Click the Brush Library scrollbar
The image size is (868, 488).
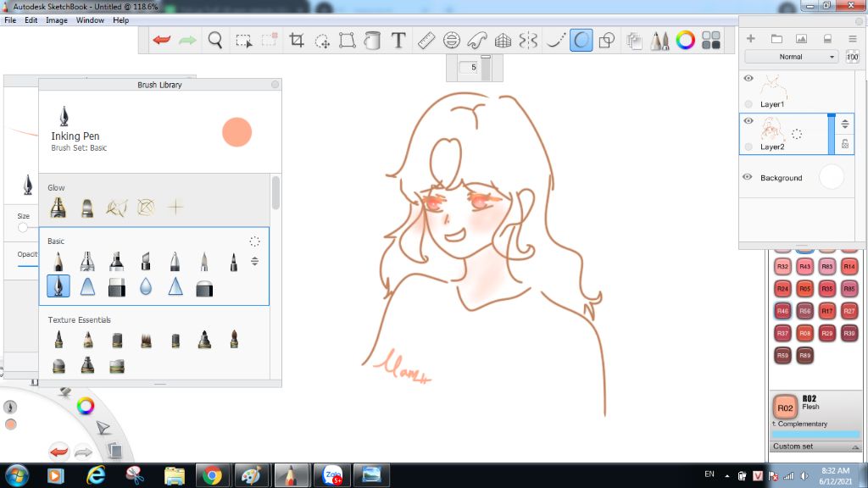(x=275, y=192)
